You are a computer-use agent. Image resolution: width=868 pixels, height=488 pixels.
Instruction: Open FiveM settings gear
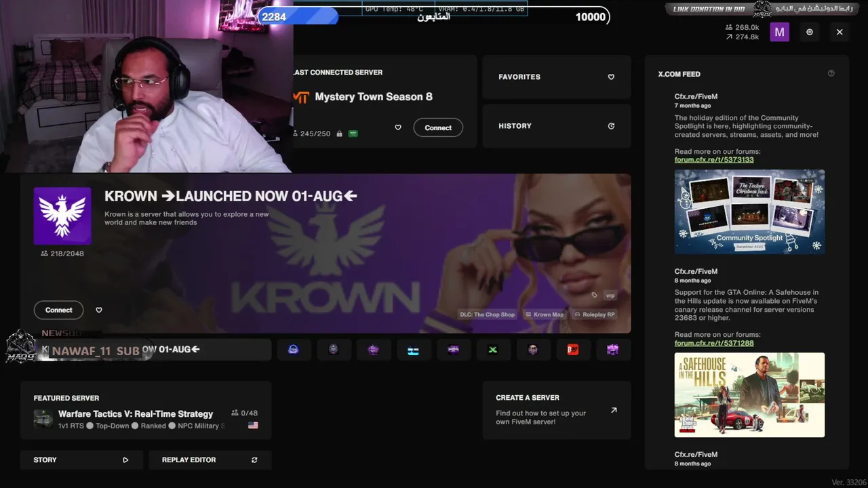(x=810, y=32)
